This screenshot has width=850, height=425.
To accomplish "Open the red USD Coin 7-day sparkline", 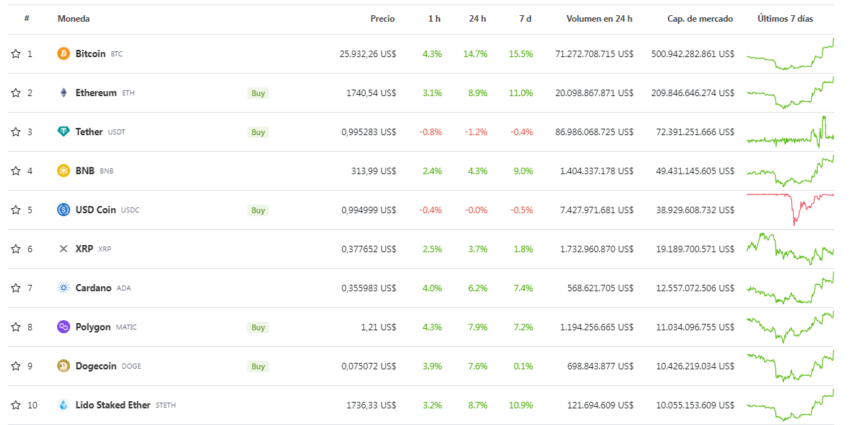I will coord(790,208).
